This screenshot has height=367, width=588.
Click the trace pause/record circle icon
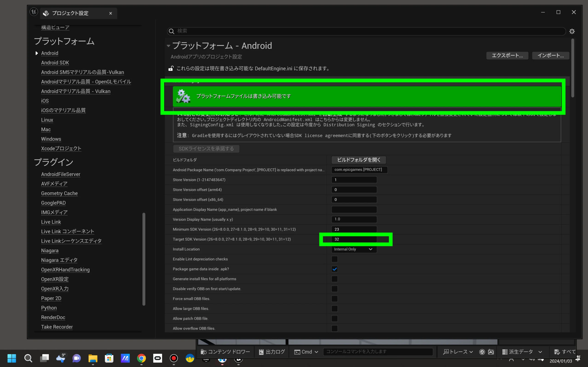coord(482,352)
